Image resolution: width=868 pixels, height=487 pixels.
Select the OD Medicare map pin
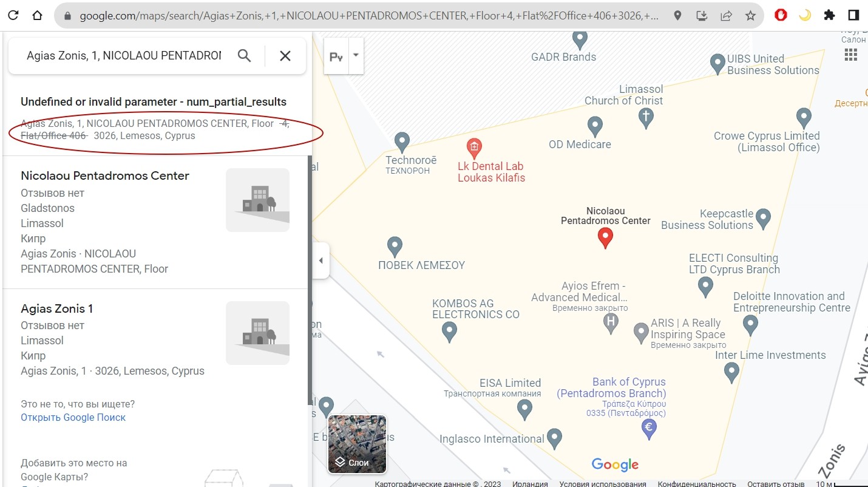(x=595, y=127)
